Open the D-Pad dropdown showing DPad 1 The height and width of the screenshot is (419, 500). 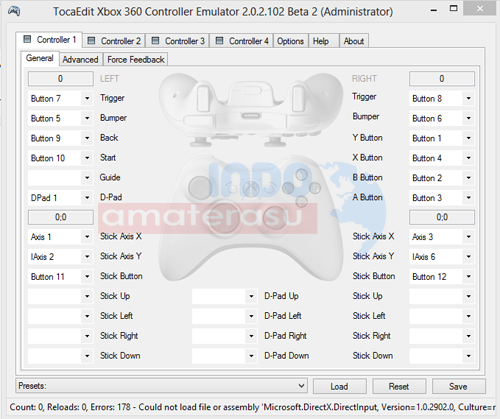[60, 198]
